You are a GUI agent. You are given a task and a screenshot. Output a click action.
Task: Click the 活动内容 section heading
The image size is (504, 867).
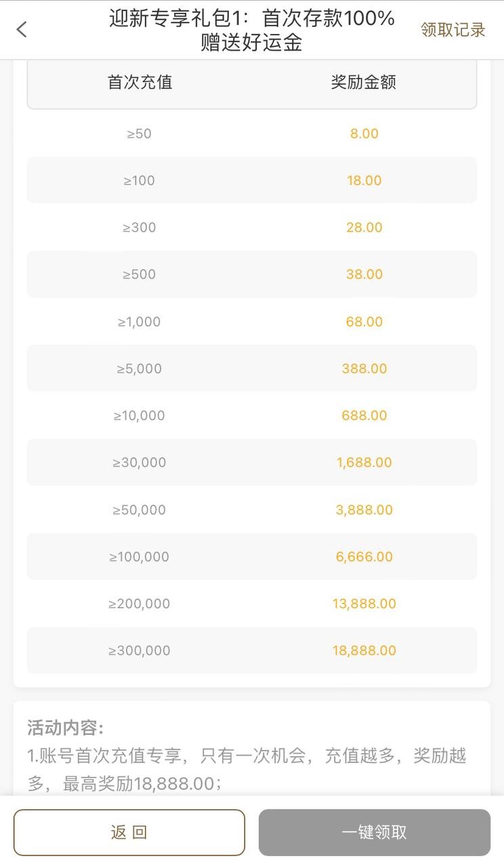[65, 728]
